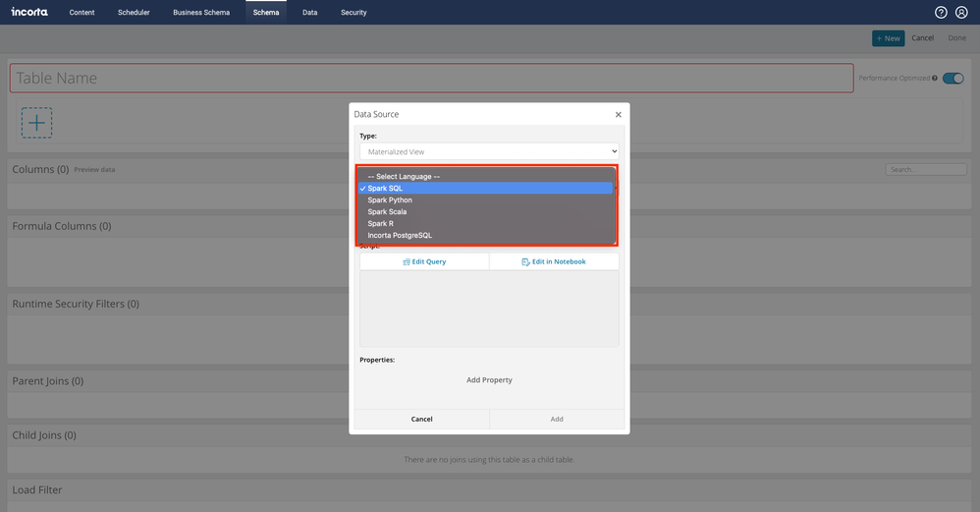Select Spark Python from language list
The height and width of the screenshot is (512, 980).
pos(390,200)
